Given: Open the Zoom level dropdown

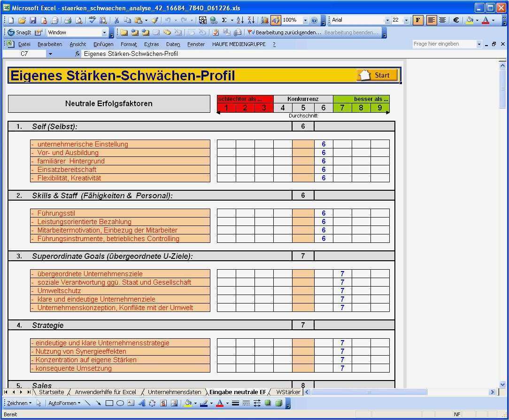Looking at the screenshot, I should [x=305, y=20].
